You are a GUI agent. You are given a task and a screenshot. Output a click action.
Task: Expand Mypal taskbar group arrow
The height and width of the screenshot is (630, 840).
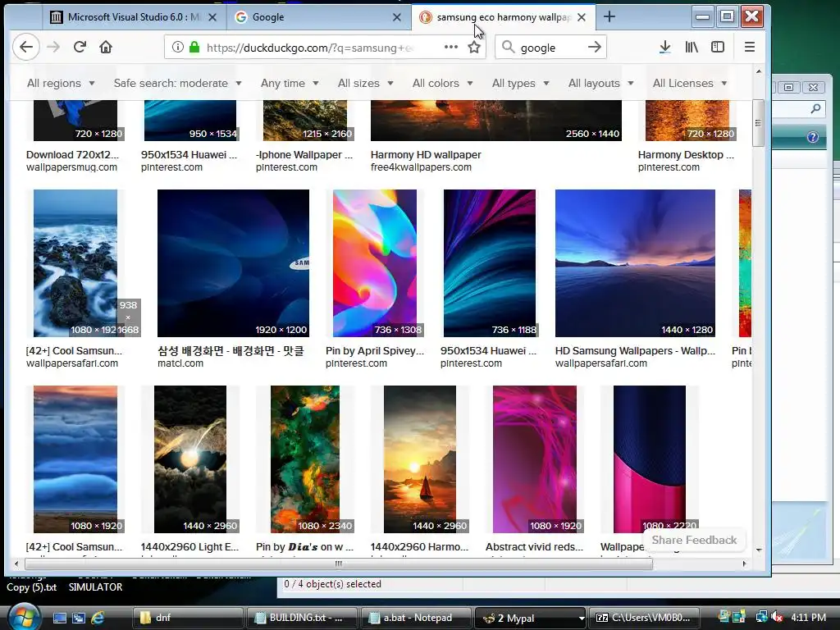582,619
